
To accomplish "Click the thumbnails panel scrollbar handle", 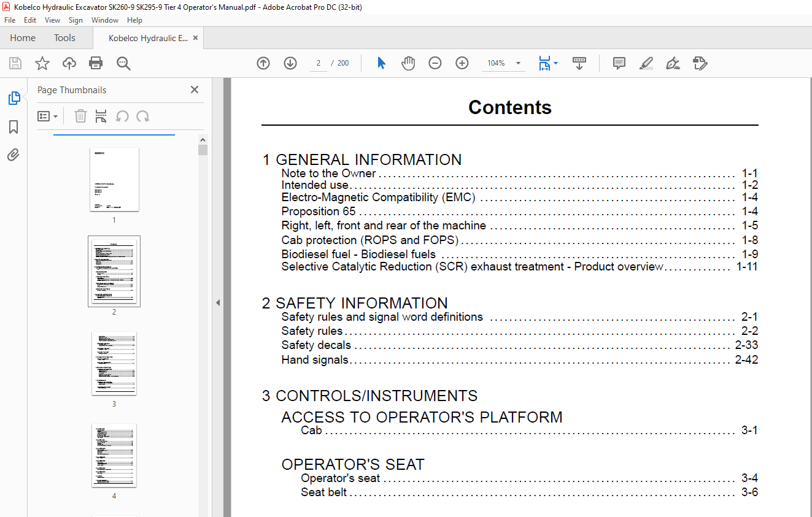I will click(203, 150).
